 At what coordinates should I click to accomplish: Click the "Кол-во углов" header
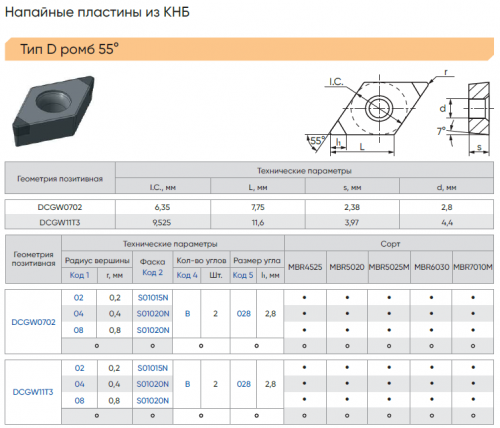tap(201, 261)
